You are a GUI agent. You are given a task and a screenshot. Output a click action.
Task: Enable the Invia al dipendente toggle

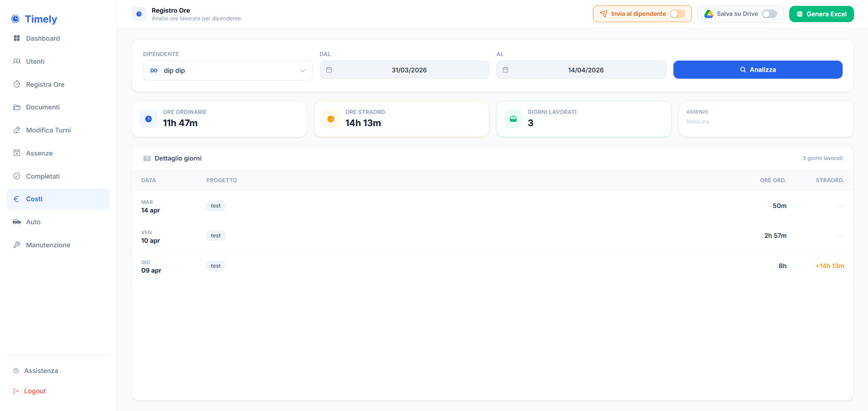click(677, 14)
